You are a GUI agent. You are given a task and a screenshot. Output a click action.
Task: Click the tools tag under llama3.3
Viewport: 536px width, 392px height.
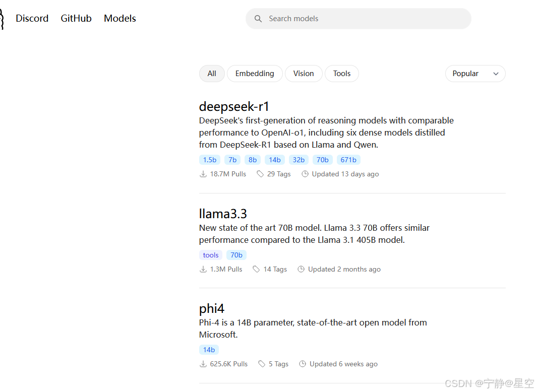tap(211, 255)
